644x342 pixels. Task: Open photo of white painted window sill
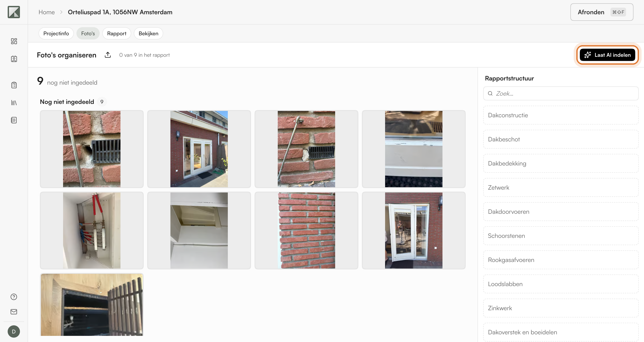click(414, 149)
